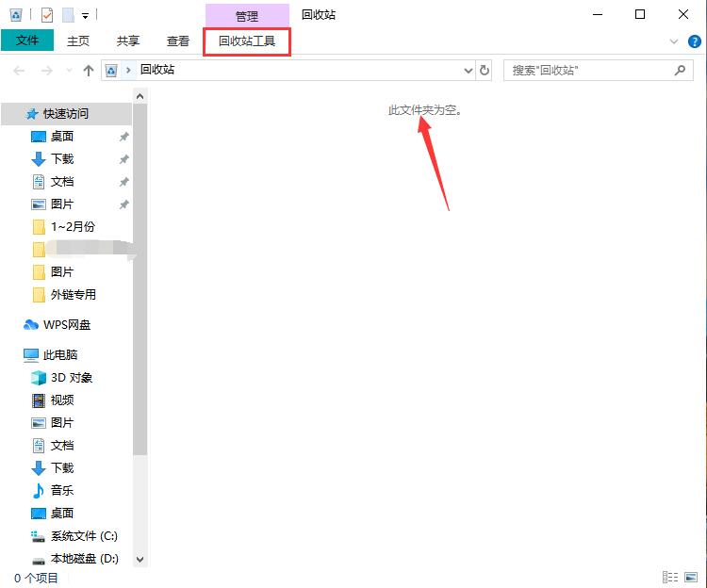Open pinned 下载 under Quick Access
707x588 pixels.
click(62, 158)
